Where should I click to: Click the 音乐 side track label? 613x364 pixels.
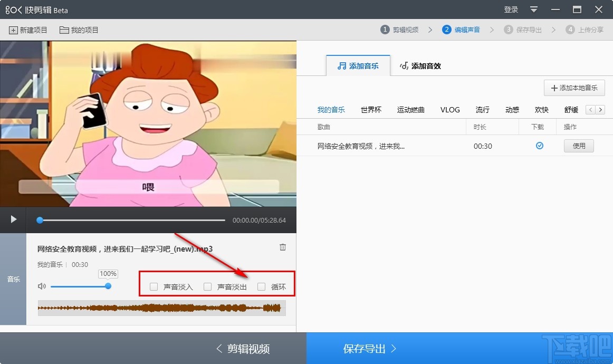point(13,279)
